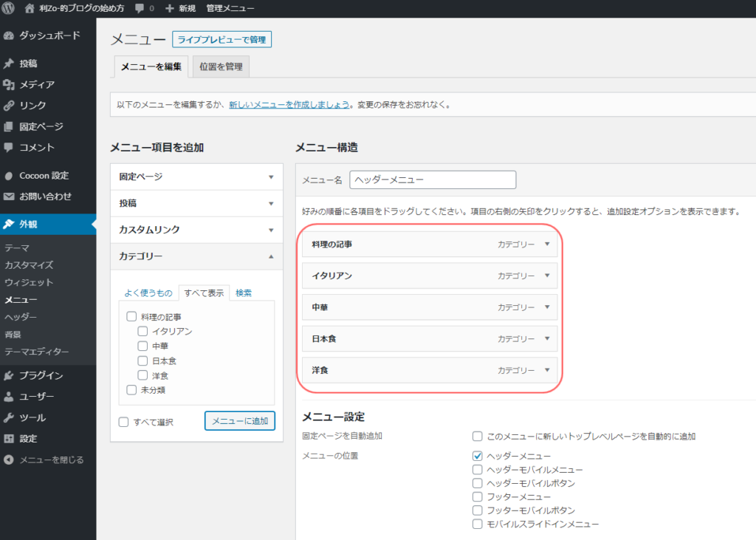
Task: Check the イタリアン category checkbox
Action: coord(142,332)
